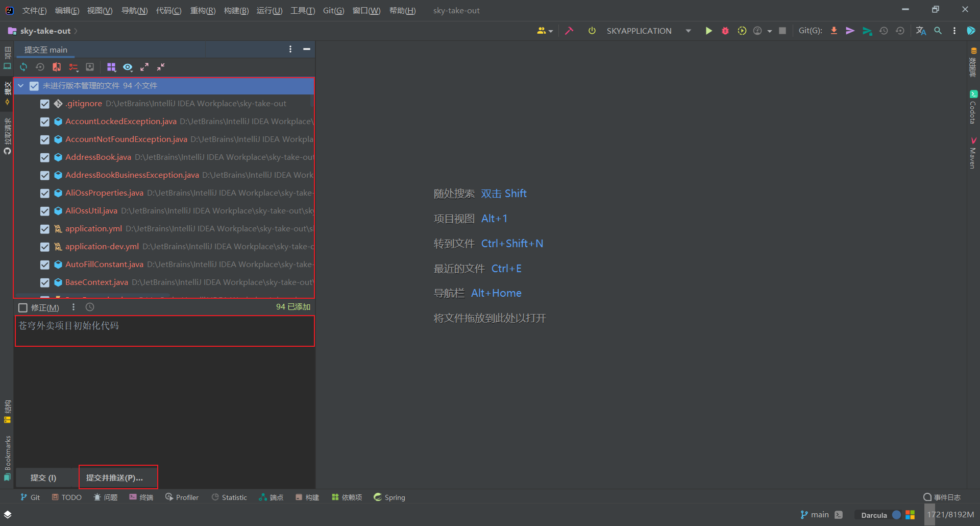Show diff for selected changes
Screen dimensions: 980x526
57,67
